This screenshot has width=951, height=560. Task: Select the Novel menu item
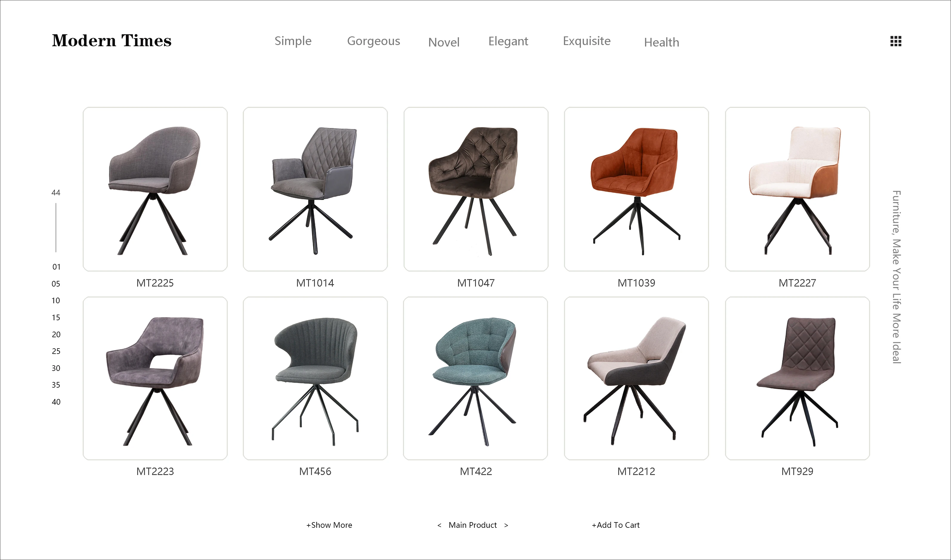click(444, 42)
